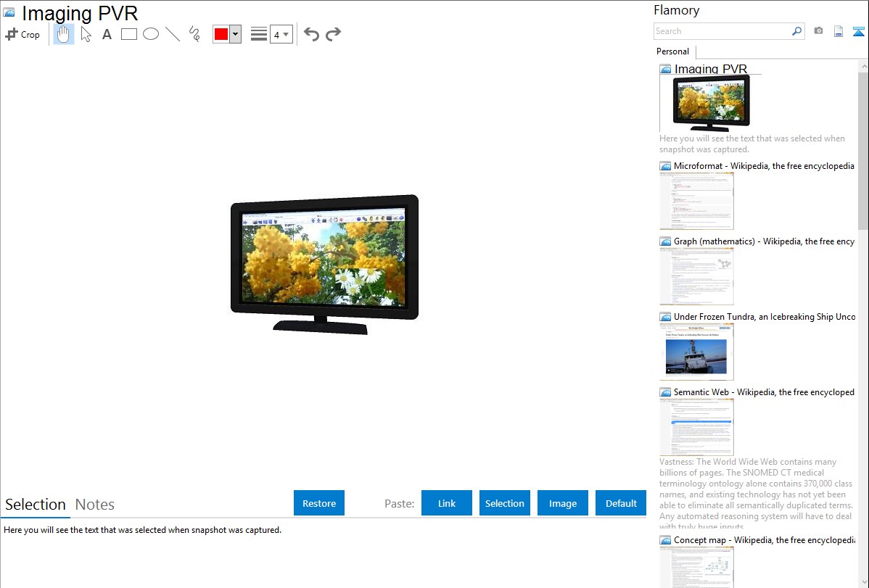Click the scroll down arrow in sidebar
This screenshot has width=869, height=588.
click(x=863, y=582)
